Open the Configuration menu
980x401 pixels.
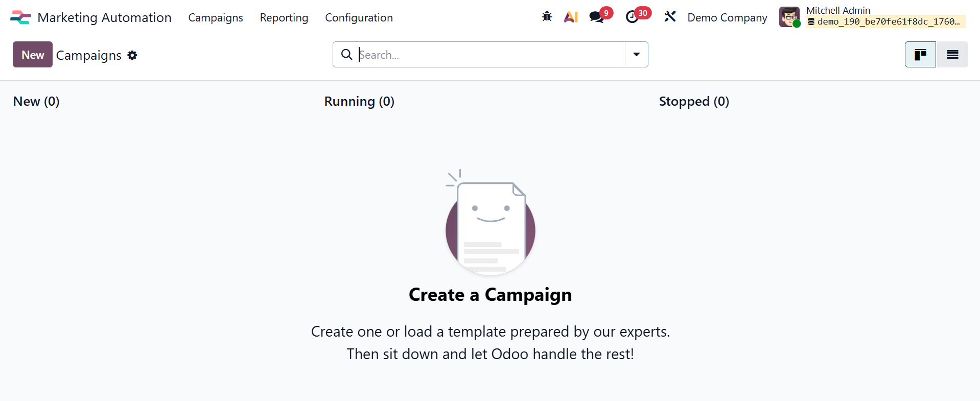click(x=359, y=17)
